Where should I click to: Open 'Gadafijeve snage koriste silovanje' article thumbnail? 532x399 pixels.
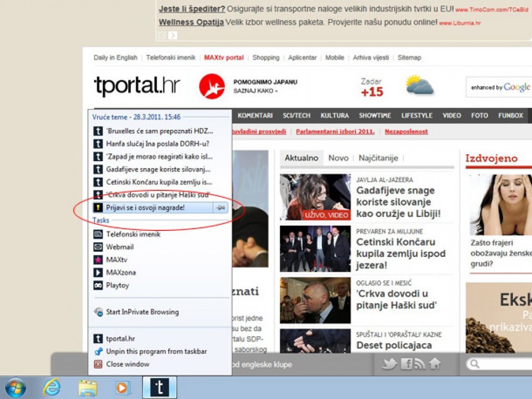315,197
